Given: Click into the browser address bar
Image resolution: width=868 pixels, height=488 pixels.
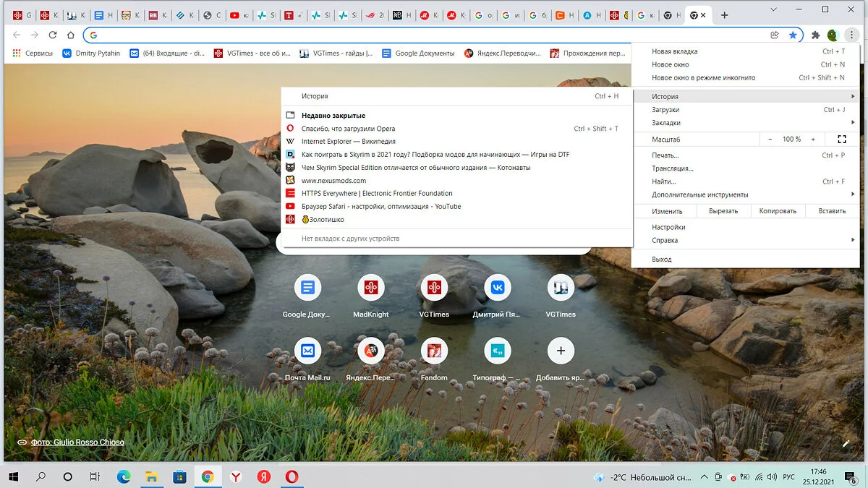Looking at the screenshot, I should 434,35.
